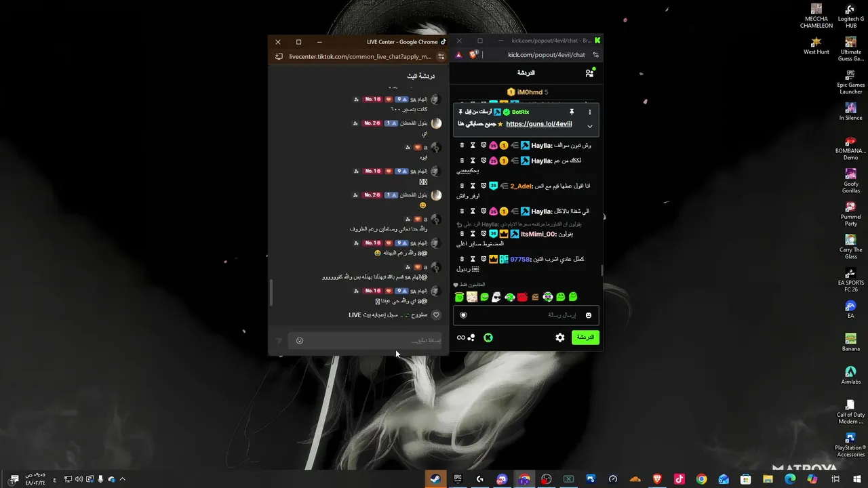Viewport: 868px width, 488px height.
Task: Click the Kick chat scrollbar
Action: coord(601,270)
